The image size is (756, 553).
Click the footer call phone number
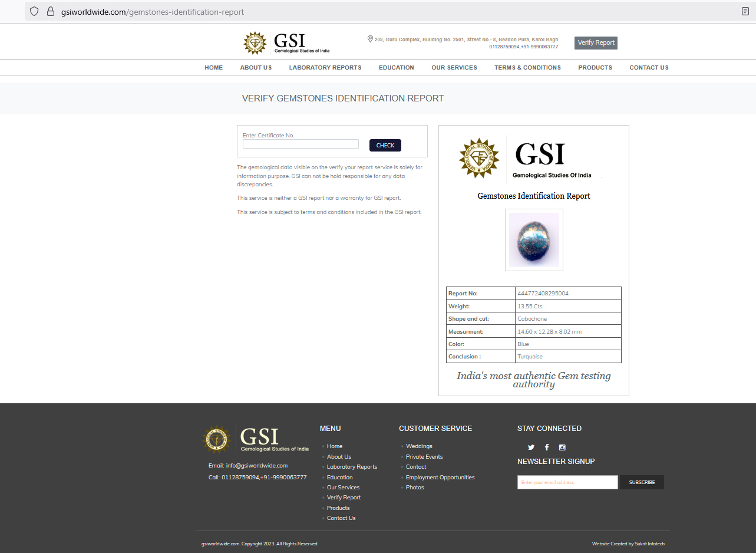[x=264, y=478]
